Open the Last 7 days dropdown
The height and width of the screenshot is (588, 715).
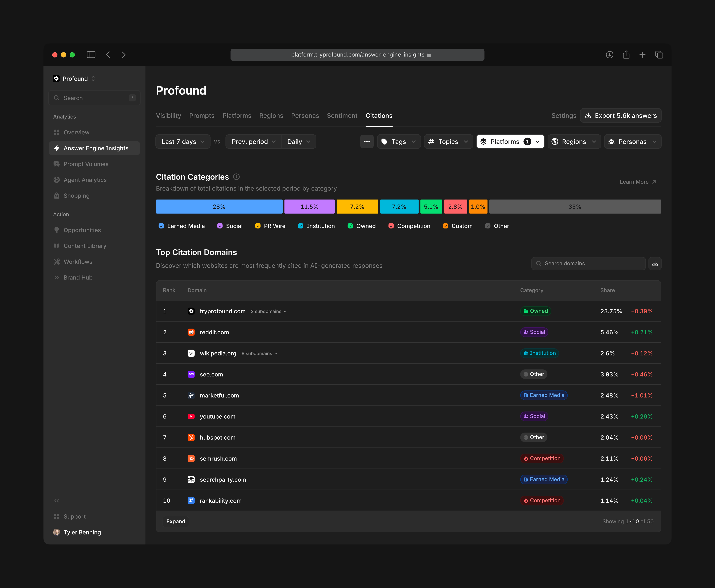tap(183, 142)
